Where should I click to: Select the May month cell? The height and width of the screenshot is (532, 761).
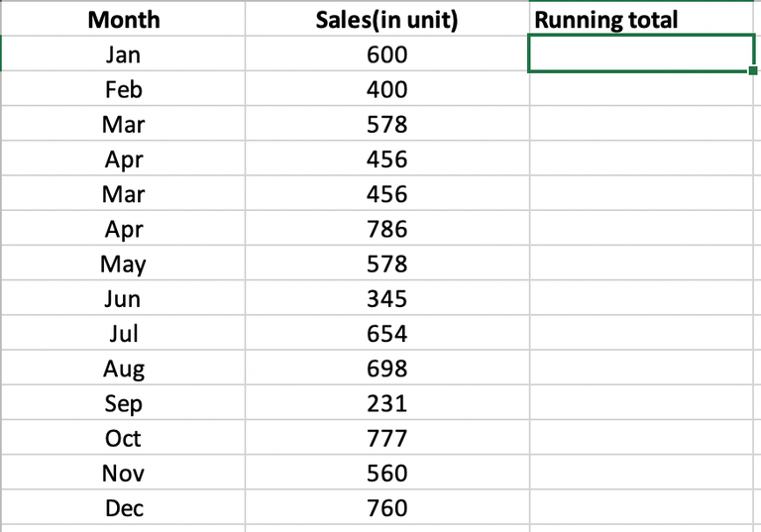point(123,264)
